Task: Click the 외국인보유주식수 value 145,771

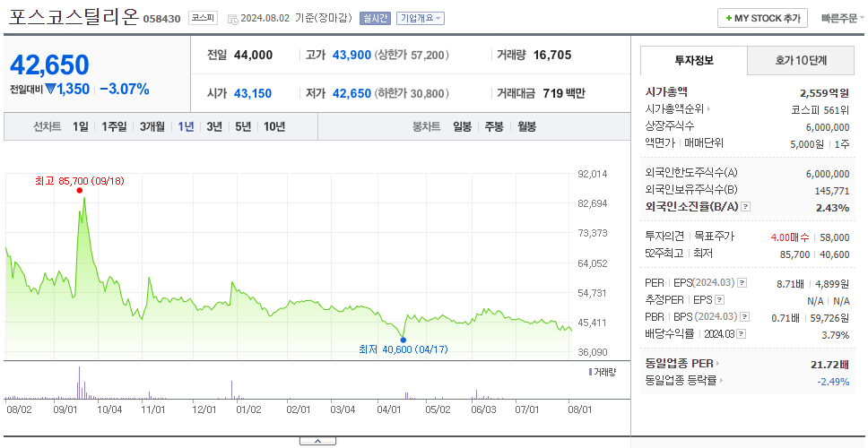Action: tap(831, 191)
